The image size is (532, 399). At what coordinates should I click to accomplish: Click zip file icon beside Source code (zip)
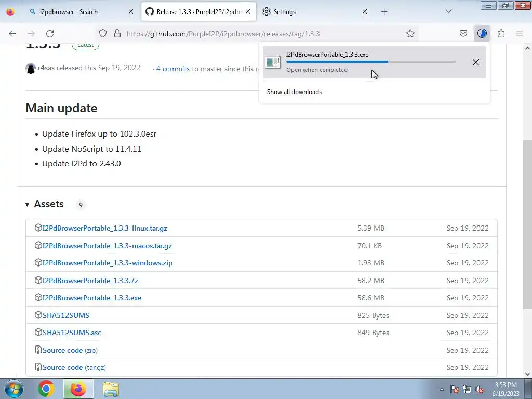pyautogui.click(x=38, y=350)
